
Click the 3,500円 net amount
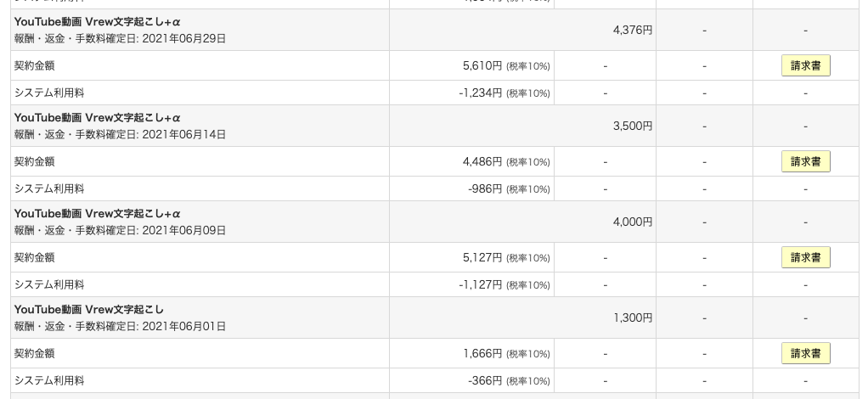coord(632,126)
